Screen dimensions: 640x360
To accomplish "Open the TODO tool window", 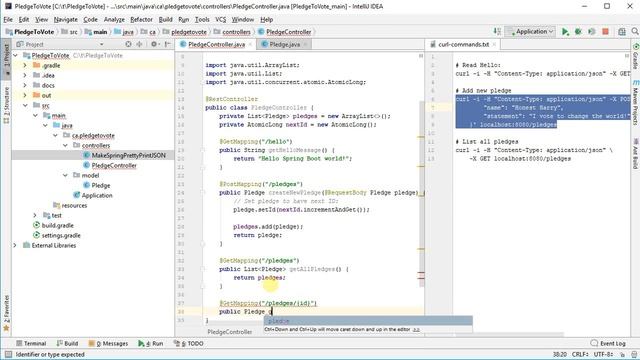I will [189, 344].
